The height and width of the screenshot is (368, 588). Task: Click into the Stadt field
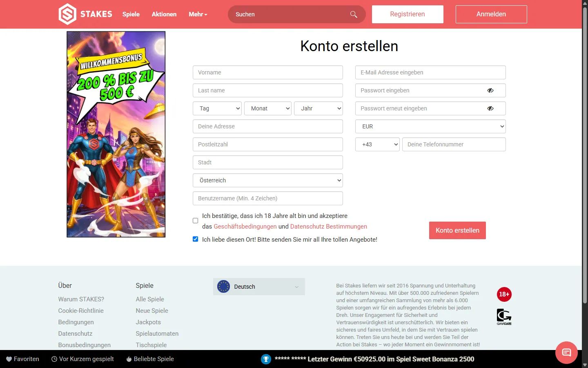pyautogui.click(x=268, y=162)
